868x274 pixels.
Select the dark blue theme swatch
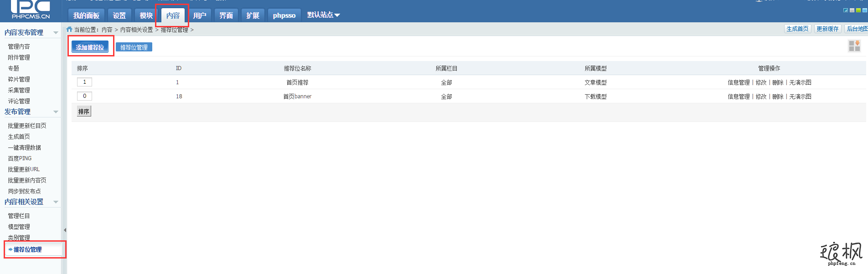click(x=846, y=10)
